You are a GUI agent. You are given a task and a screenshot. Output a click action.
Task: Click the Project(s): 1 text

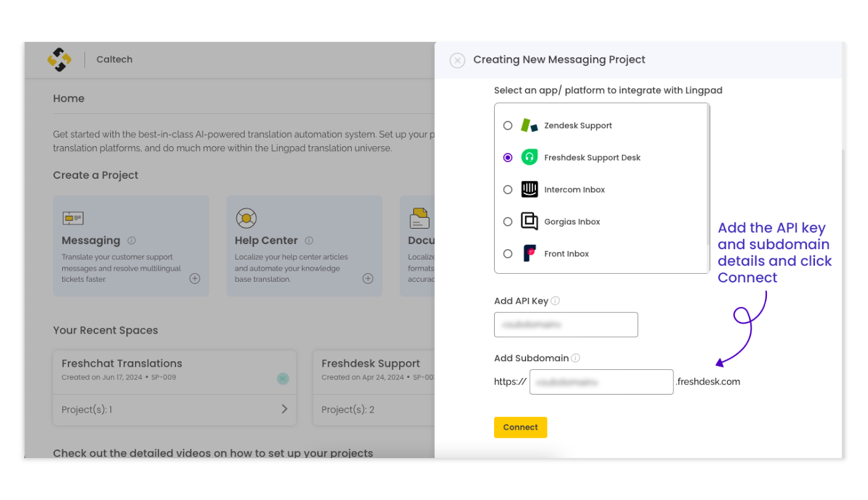(x=87, y=409)
